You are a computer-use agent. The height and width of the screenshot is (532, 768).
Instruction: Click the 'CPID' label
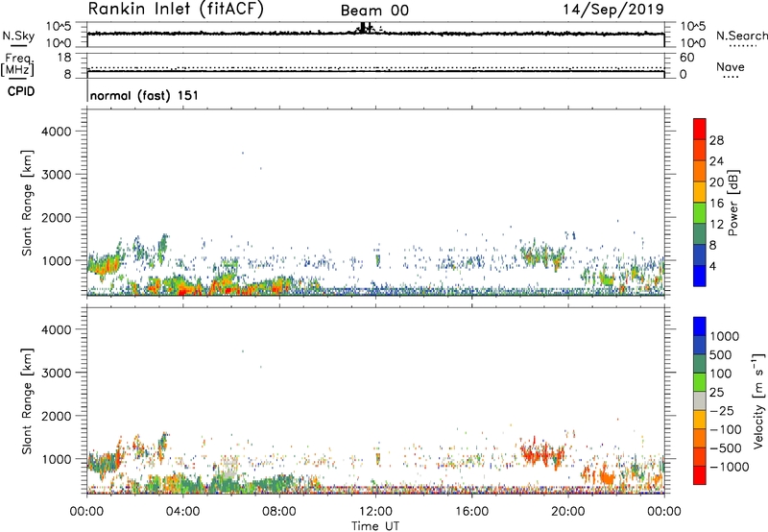tap(21, 91)
